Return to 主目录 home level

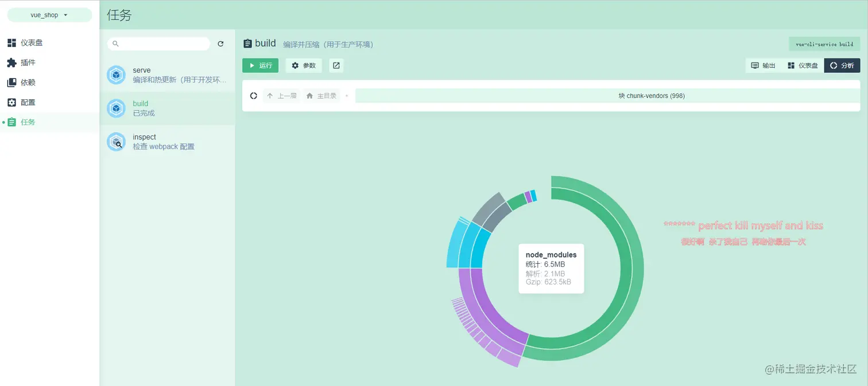click(x=321, y=96)
